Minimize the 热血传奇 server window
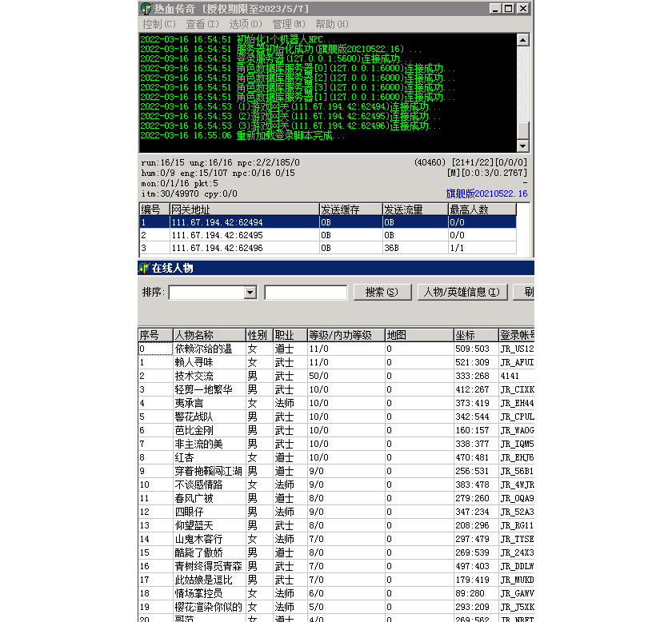672x622 pixels. point(492,9)
